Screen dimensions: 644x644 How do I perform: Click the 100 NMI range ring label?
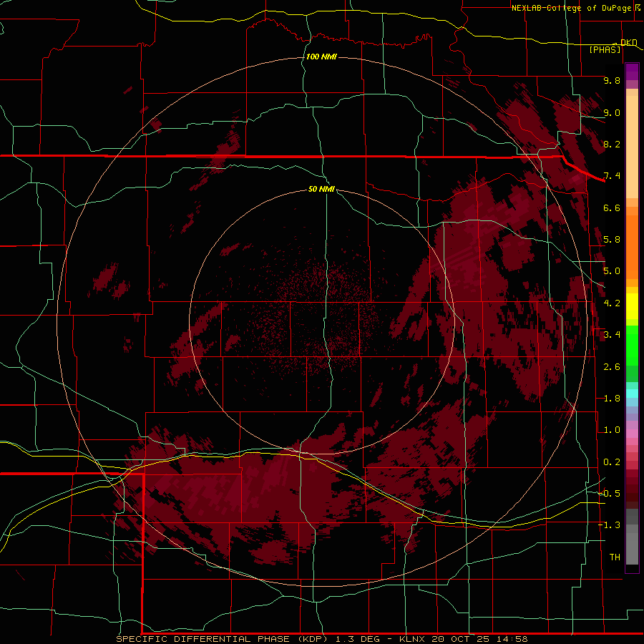pos(321,57)
